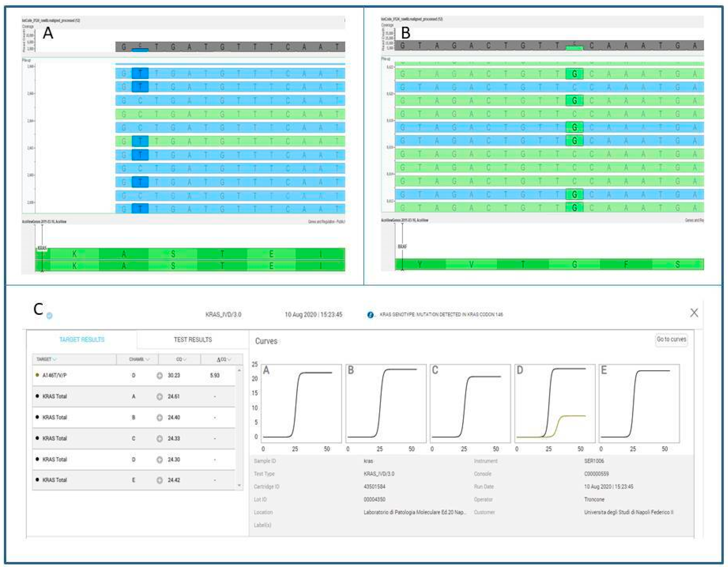Switch to the TARGET RESULTS tab
Screen dimensions: 728x567
click(x=82, y=339)
